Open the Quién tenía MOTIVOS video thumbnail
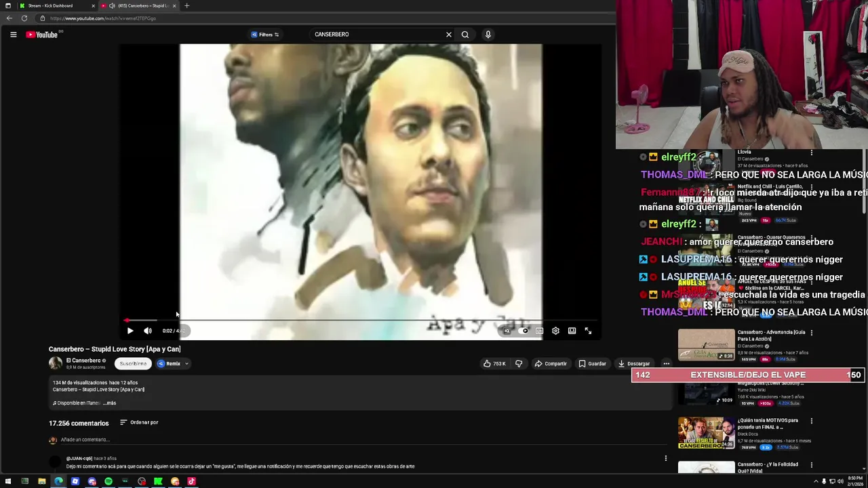The width and height of the screenshot is (868, 488). pyautogui.click(x=706, y=433)
